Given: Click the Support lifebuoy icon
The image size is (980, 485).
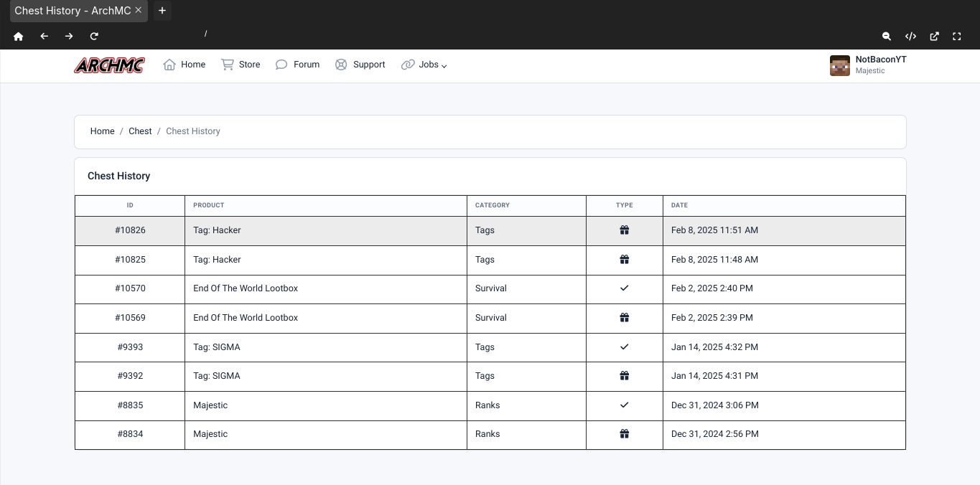Looking at the screenshot, I should click(x=341, y=65).
